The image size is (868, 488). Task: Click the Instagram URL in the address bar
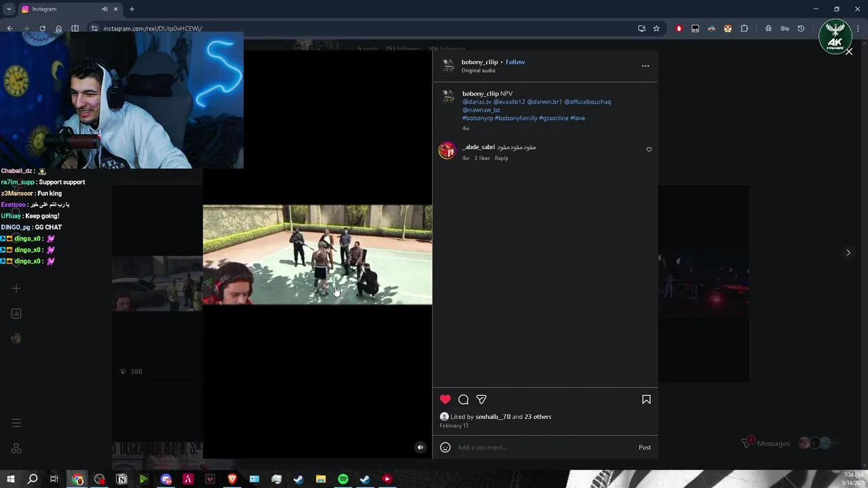pyautogui.click(x=153, y=28)
